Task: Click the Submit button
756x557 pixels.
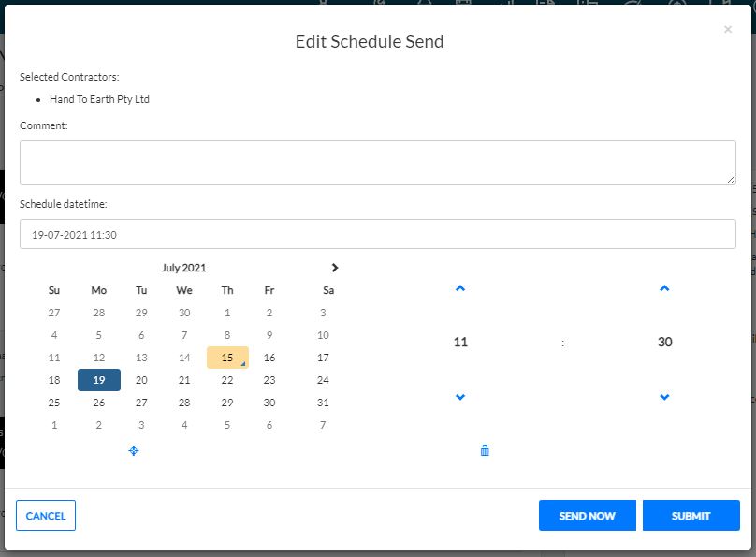Action: pos(691,516)
